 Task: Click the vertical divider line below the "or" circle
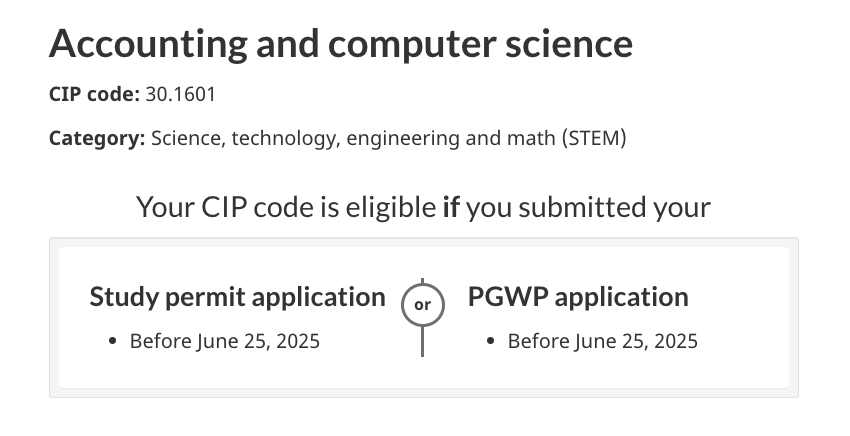(423, 342)
